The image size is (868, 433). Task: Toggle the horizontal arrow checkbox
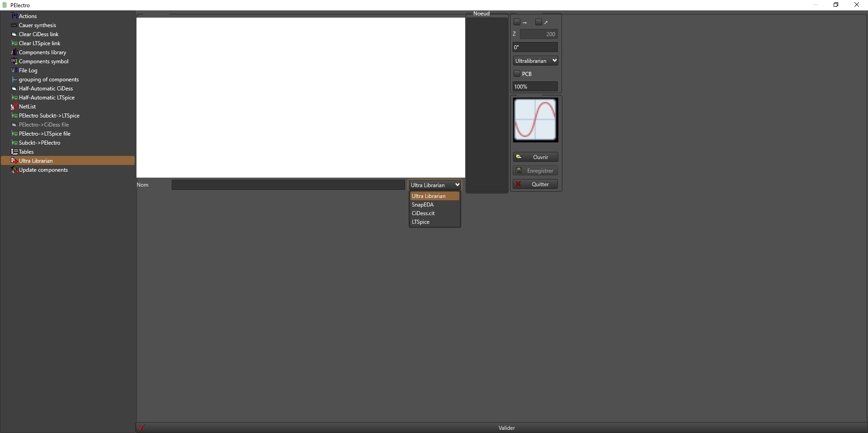click(517, 22)
